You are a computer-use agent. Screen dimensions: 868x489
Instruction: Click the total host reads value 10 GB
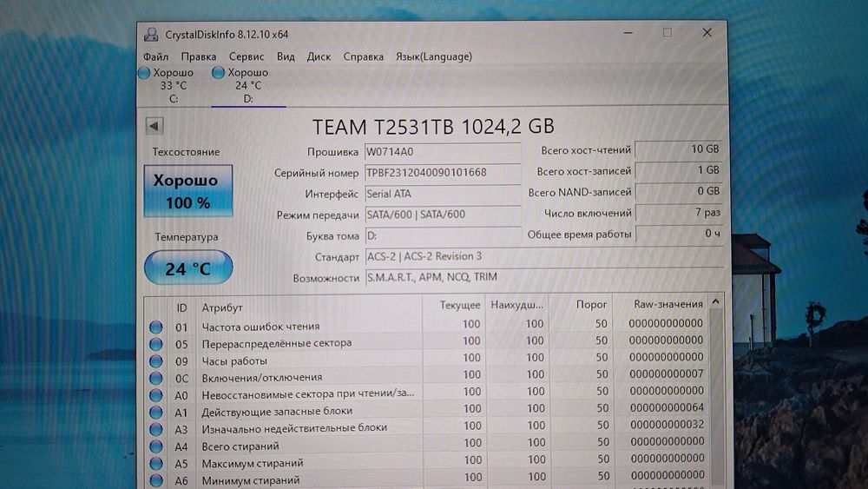point(679,149)
